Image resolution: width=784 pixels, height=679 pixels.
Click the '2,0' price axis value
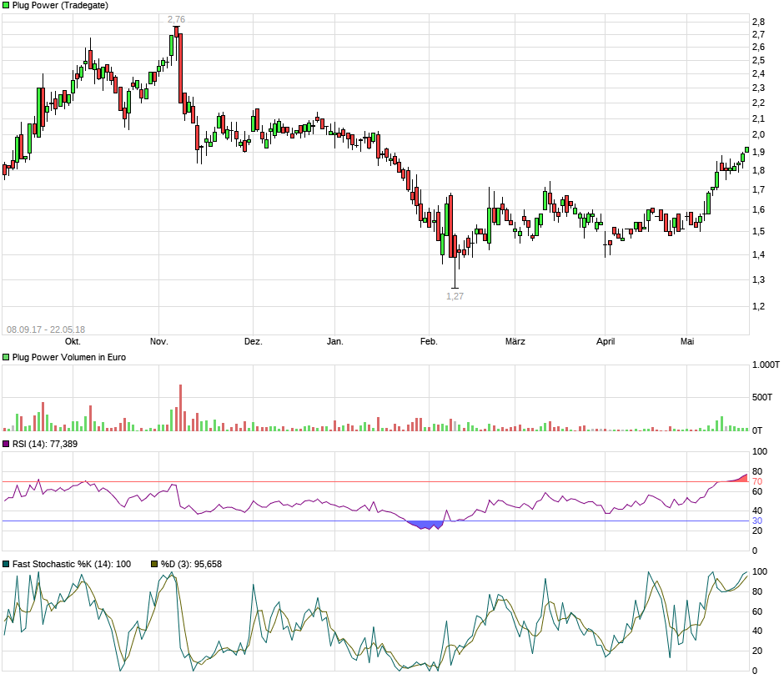[758, 135]
